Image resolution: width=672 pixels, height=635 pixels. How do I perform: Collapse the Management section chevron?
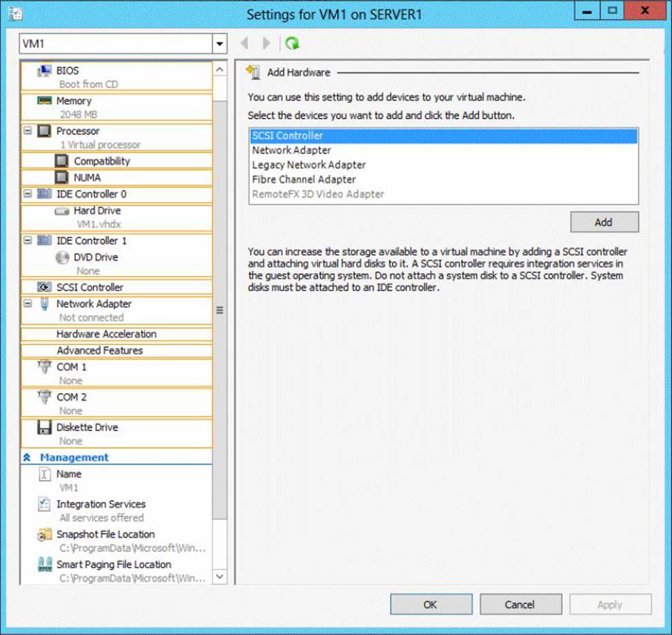click(28, 457)
